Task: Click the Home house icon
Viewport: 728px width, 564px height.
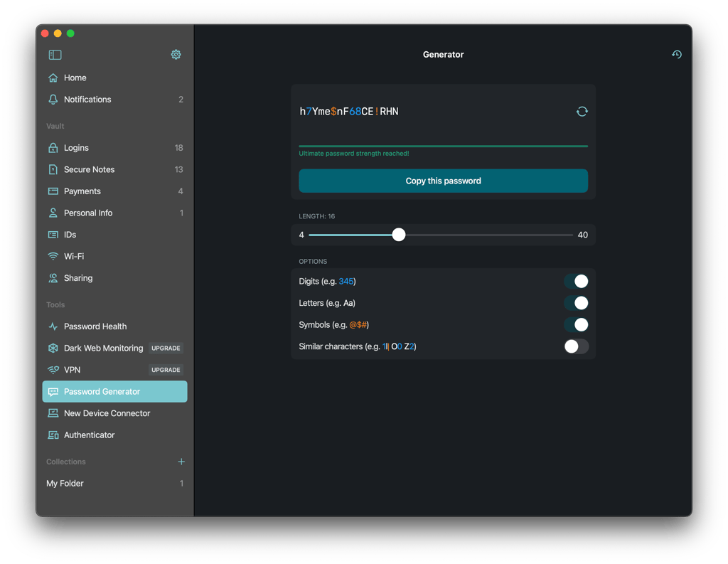Action: tap(53, 78)
